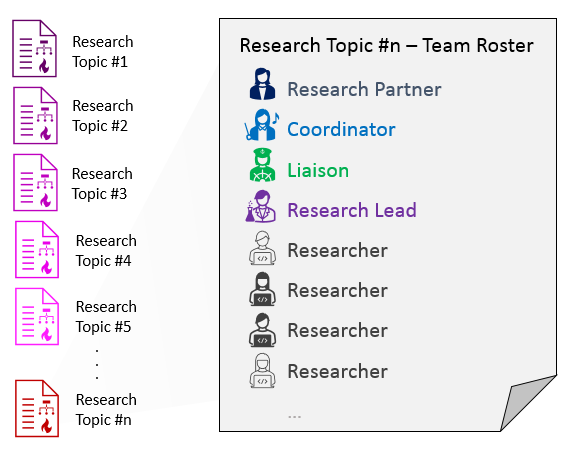Image resolution: width=571 pixels, height=457 pixels.
Task: Click the Research Partner label
Action: (x=364, y=89)
